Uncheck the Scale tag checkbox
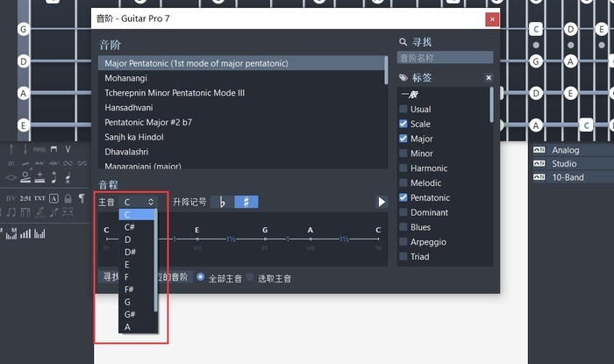This screenshot has height=364, width=614. [403, 124]
